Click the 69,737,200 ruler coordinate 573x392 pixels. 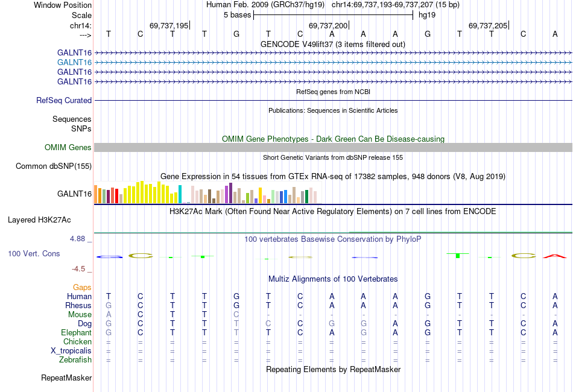(x=328, y=25)
